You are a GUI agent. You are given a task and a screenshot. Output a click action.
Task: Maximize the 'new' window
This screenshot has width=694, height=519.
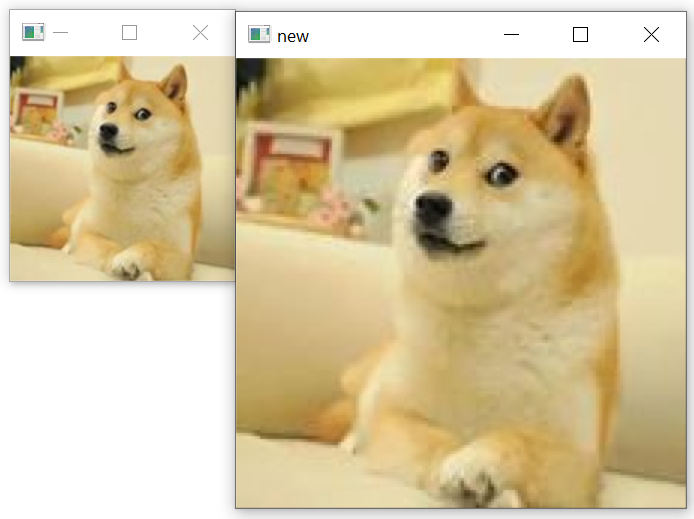(x=580, y=35)
